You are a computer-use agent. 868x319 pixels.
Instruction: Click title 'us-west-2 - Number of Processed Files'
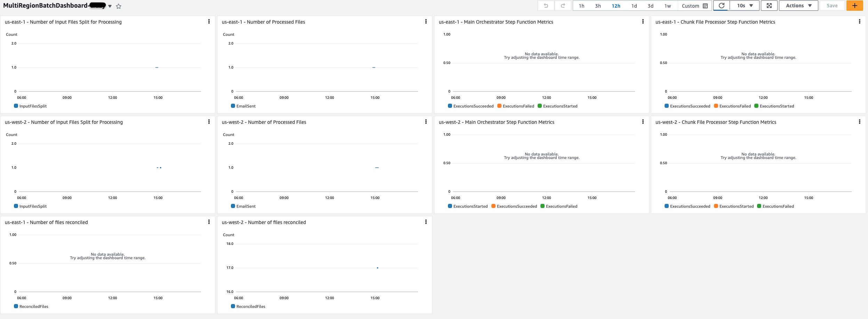coord(264,122)
